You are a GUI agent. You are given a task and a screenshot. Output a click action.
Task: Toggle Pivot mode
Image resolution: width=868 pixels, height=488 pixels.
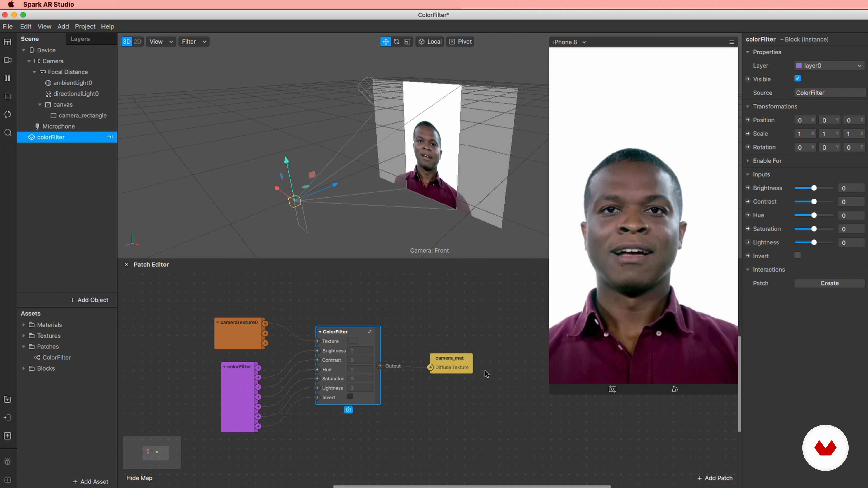[x=460, y=42]
